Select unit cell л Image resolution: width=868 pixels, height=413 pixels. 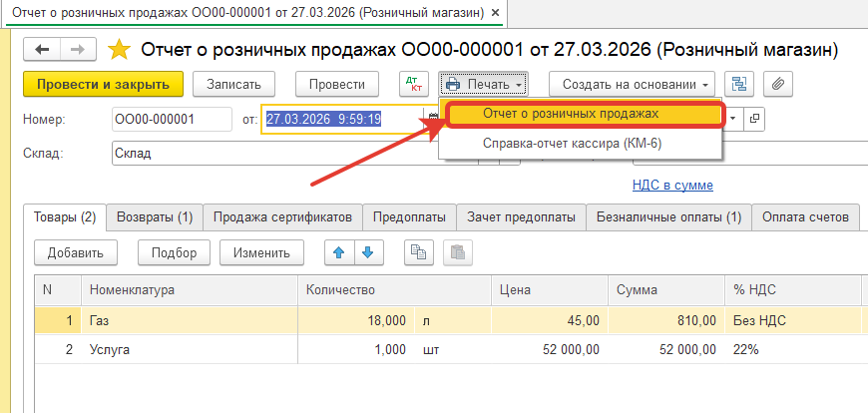click(453, 320)
